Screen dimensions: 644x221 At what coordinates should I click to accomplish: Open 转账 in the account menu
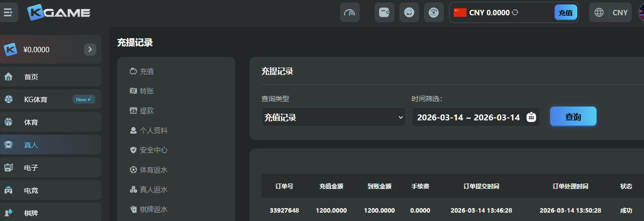click(147, 91)
